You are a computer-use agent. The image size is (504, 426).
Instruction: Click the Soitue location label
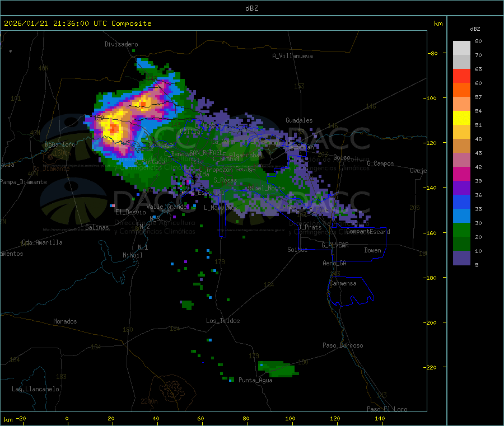pyautogui.click(x=297, y=250)
